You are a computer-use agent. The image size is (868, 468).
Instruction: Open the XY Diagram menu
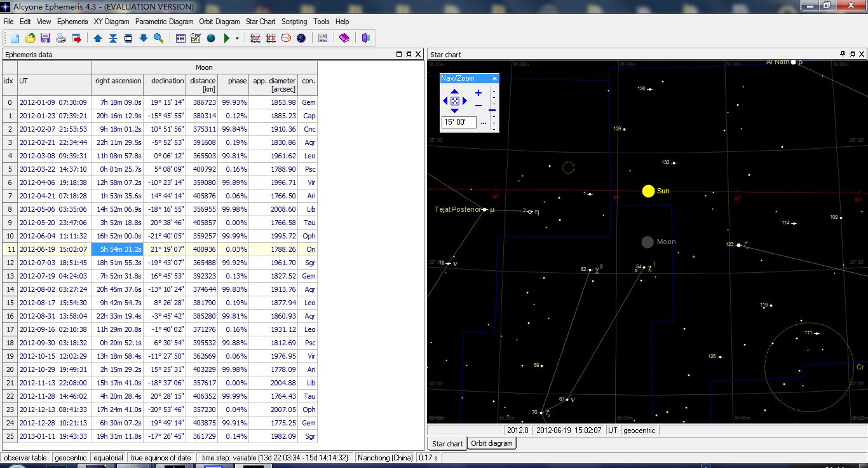point(111,22)
